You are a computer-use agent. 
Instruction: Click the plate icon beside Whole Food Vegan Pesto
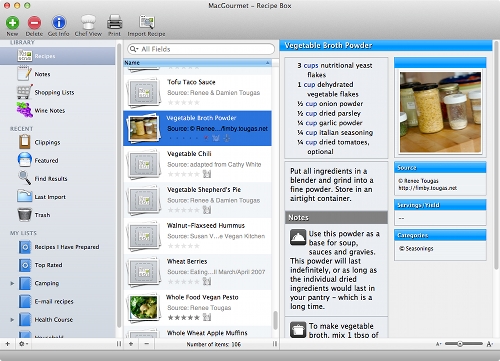click(207, 317)
